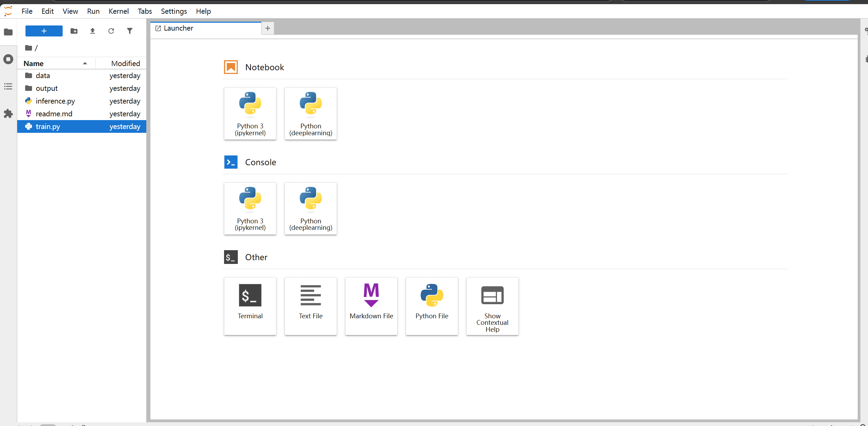
Task: Add a new tab with plus button
Action: 268,28
